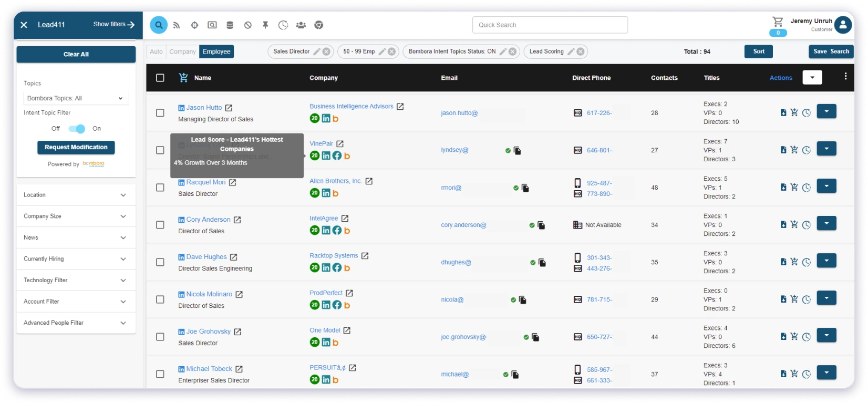Switch to the Company tab
Viewport: 868px width, 404px height.
pyautogui.click(x=182, y=51)
